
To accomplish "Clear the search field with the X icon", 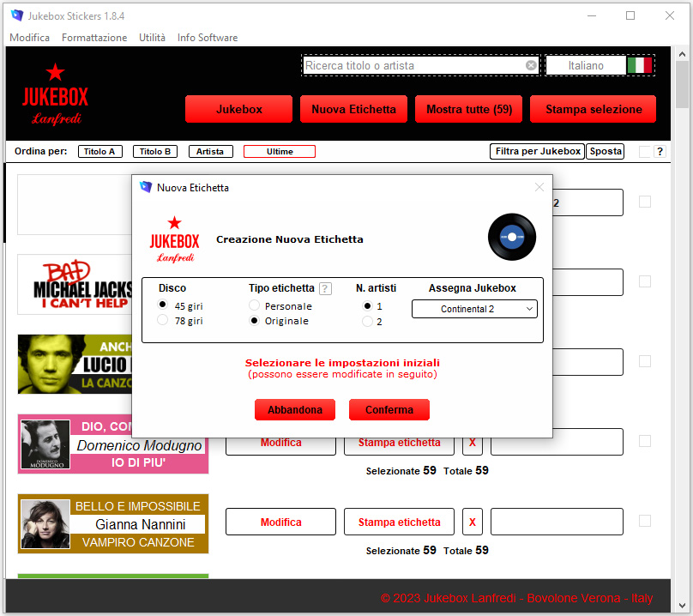I will (x=531, y=65).
